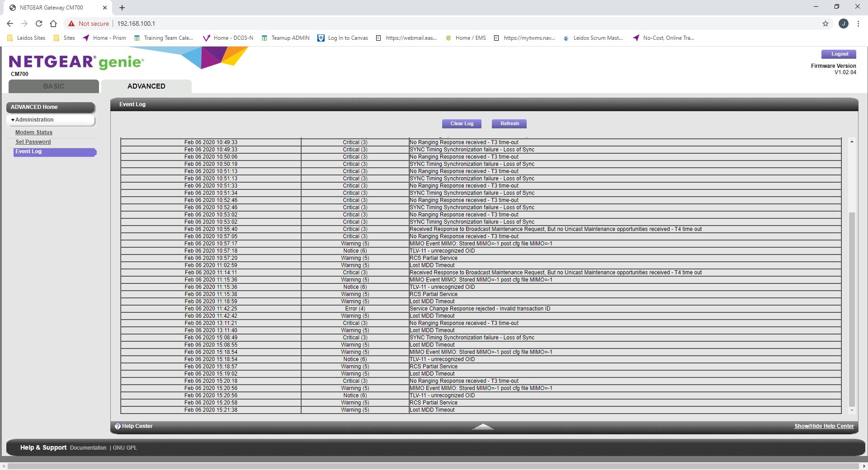Reload the current page
The height and width of the screenshot is (470, 868).
pos(39,23)
